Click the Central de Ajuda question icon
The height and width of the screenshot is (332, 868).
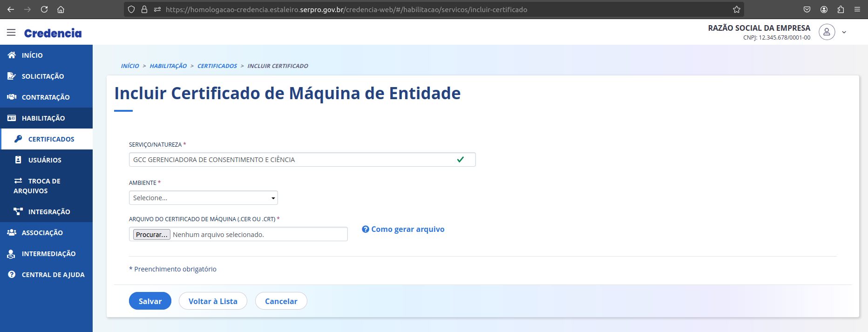pyautogui.click(x=12, y=275)
